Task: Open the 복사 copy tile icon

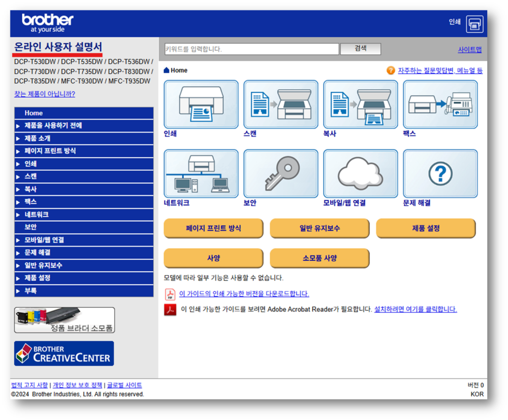Action: click(360, 104)
